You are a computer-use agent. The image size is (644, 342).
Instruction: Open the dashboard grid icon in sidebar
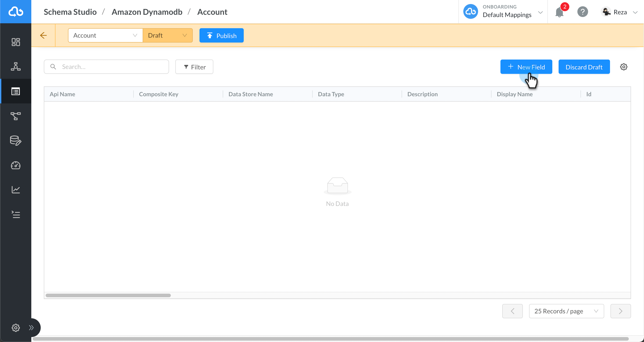click(16, 42)
